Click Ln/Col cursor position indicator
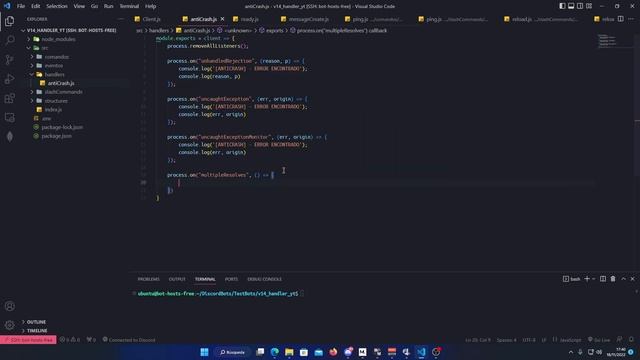 click(478, 340)
